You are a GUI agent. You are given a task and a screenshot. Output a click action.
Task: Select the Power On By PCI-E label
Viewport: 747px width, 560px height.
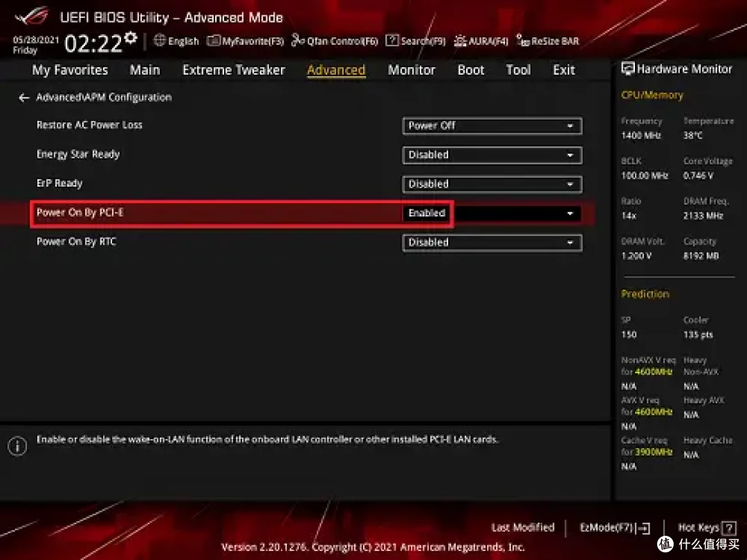coord(80,212)
